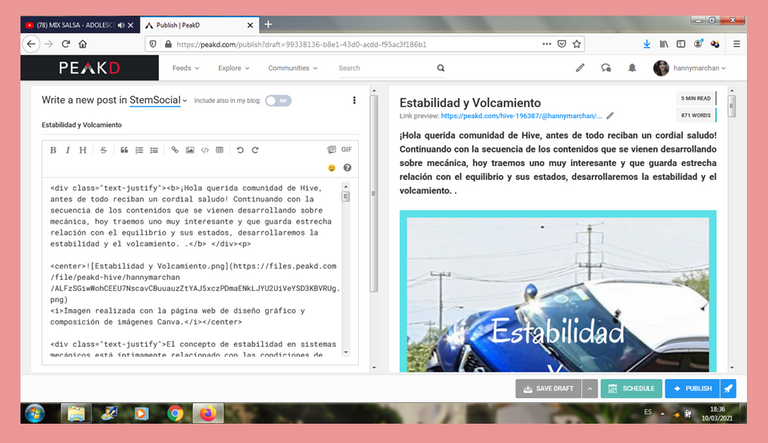Go to the browser home page

click(83, 44)
